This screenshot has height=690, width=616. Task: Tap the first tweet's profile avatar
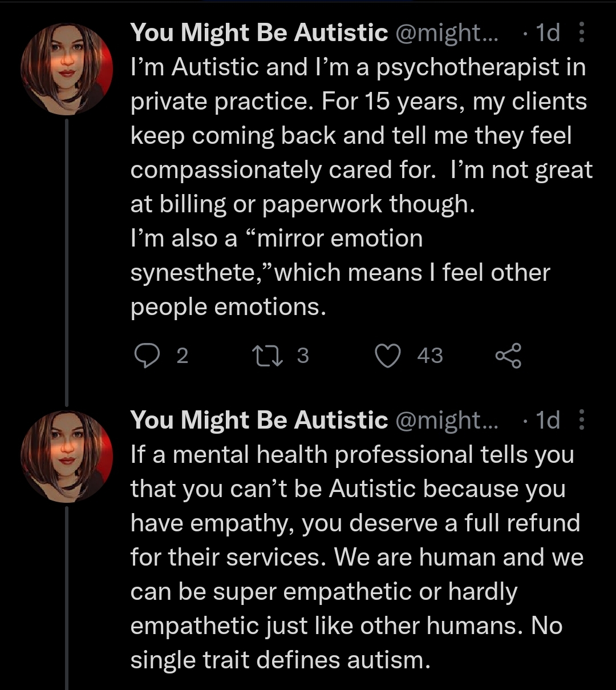[x=67, y=70]
